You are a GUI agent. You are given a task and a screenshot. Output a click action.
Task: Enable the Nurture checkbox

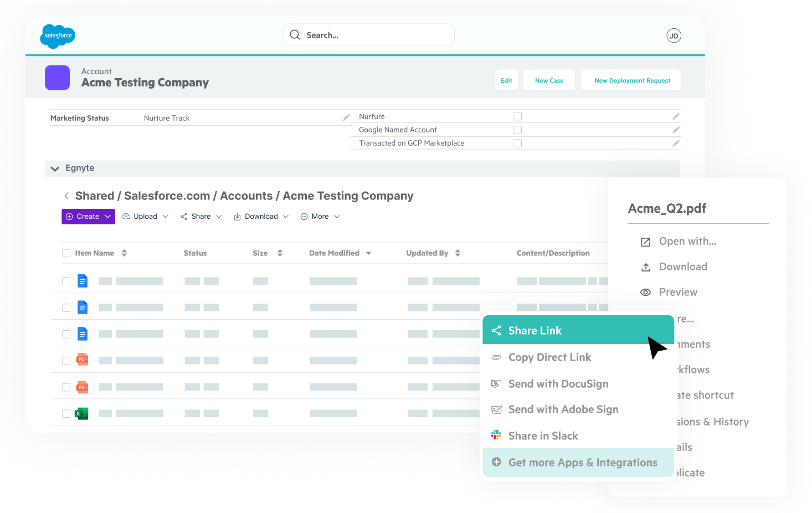coord(517,116)
